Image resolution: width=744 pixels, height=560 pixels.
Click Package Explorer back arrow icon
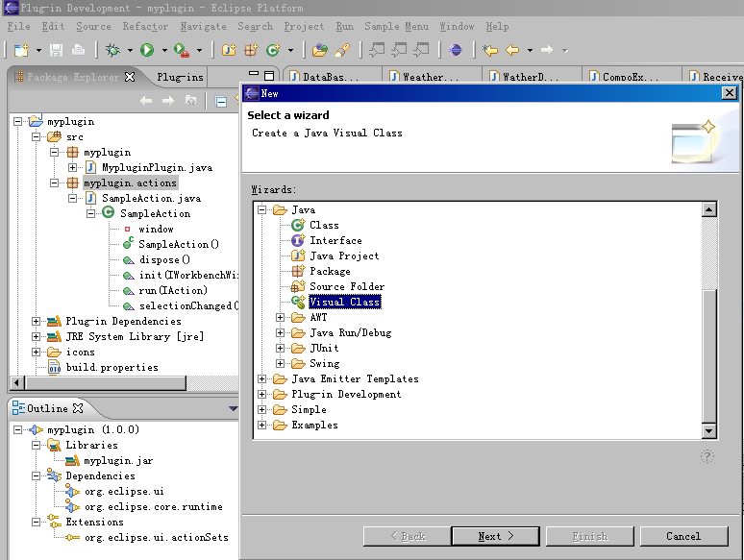(x=146, y=101)
